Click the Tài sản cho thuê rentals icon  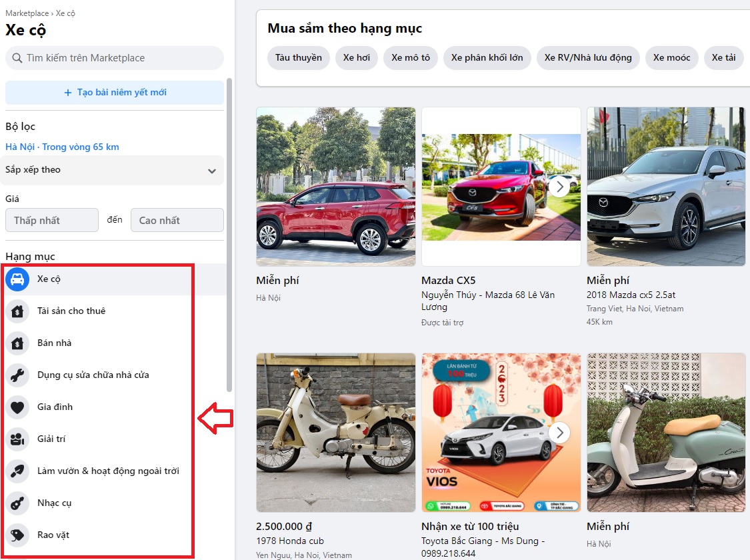coord(18,311)
